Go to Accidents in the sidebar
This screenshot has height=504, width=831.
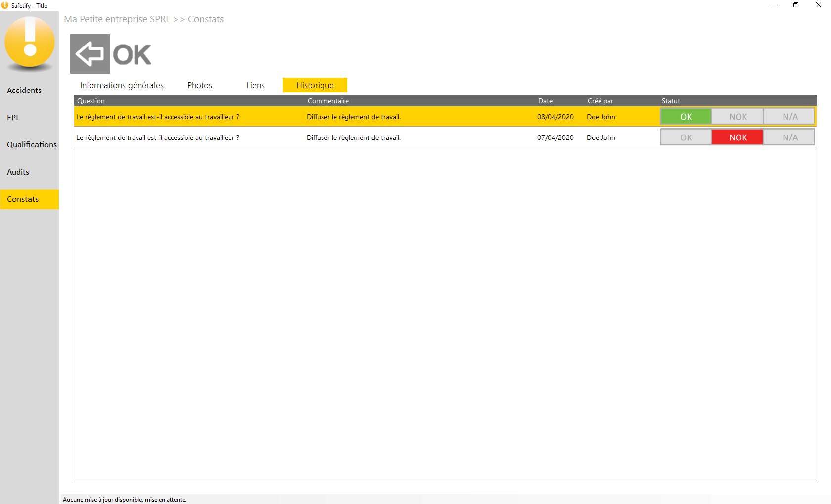[x=24, y=91]
